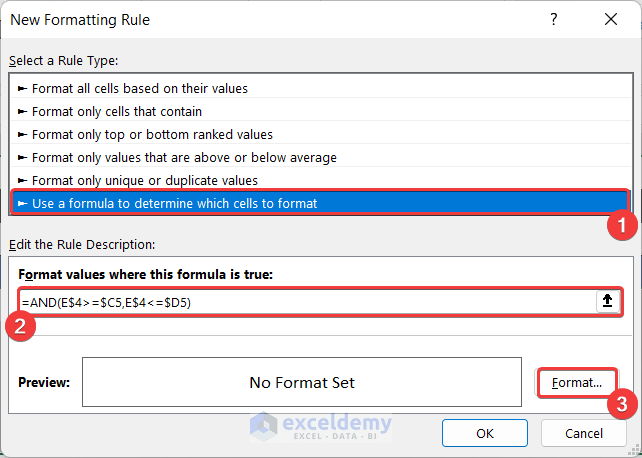Select 'Format all cells based on their values'
The height and width of the screenshot is (458, 642).
[140, 88]
